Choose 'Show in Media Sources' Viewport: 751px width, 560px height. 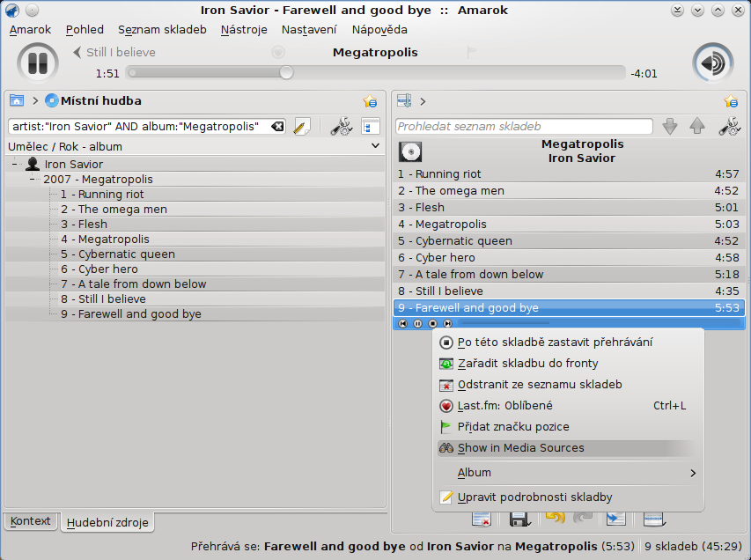coord(568,448)
